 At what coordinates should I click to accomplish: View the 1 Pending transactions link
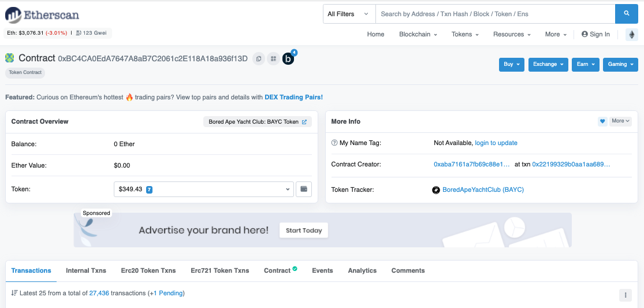coord(168,293)
